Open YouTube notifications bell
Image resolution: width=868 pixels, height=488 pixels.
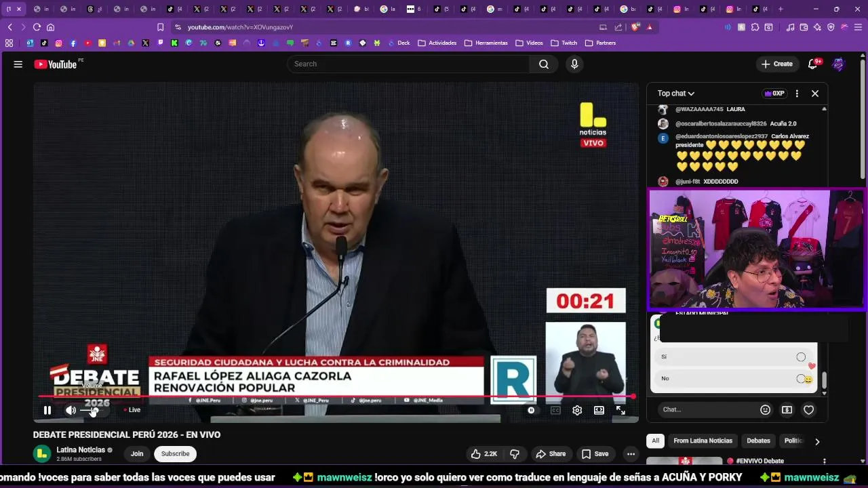pyautogui.click(x=813, y=64)
